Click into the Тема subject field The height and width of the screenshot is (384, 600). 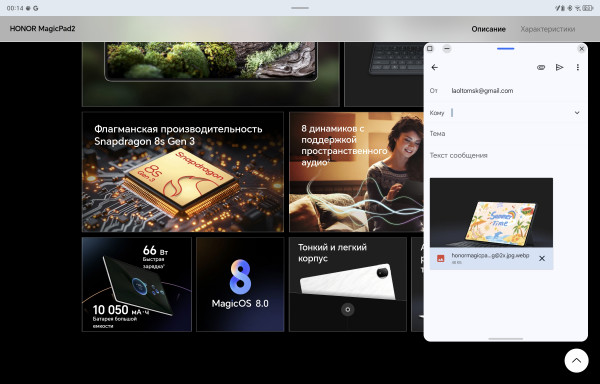506,133
